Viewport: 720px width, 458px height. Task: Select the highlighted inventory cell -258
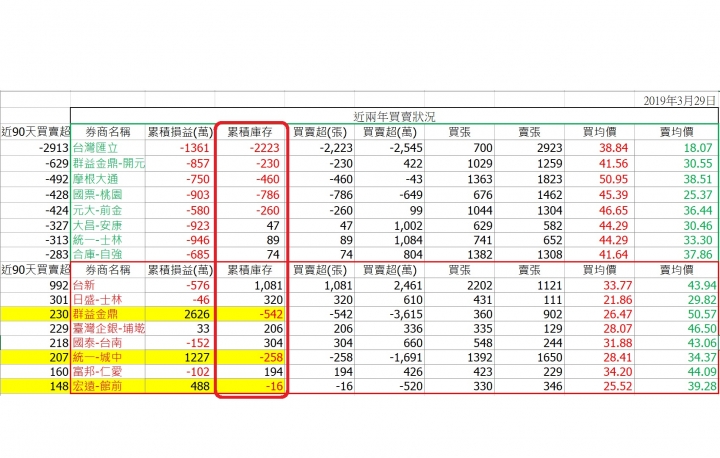[270, 357]
